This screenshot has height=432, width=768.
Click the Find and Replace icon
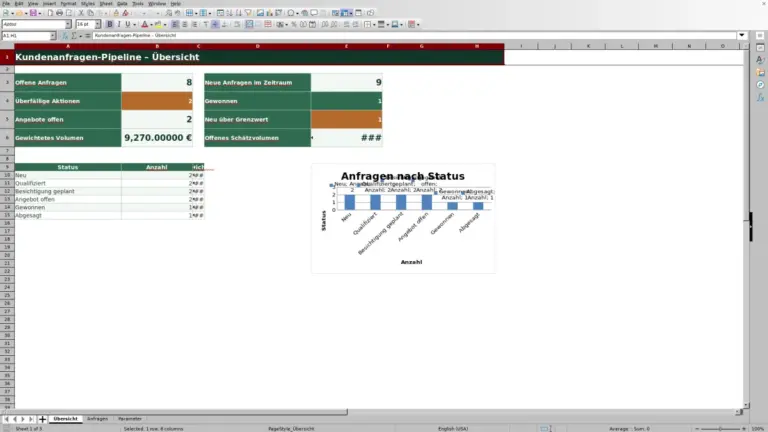coord(168,13)
